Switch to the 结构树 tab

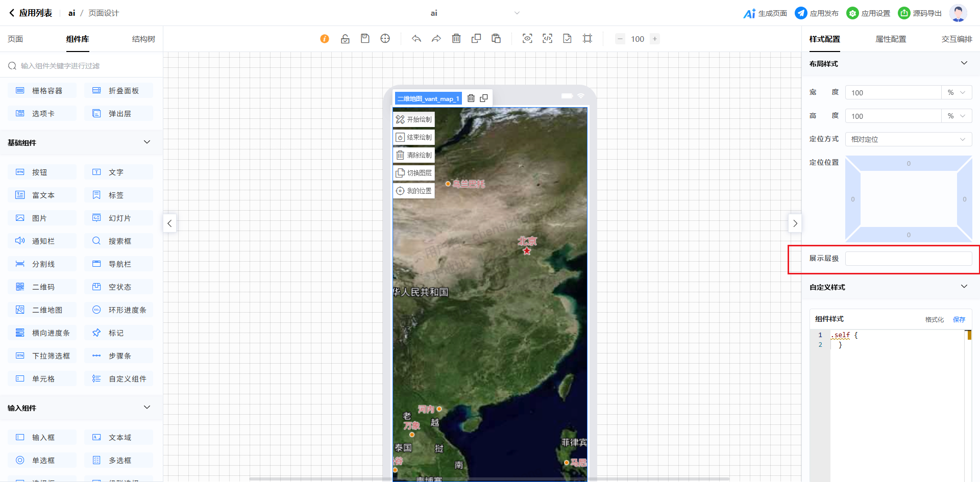click(143, 39)
